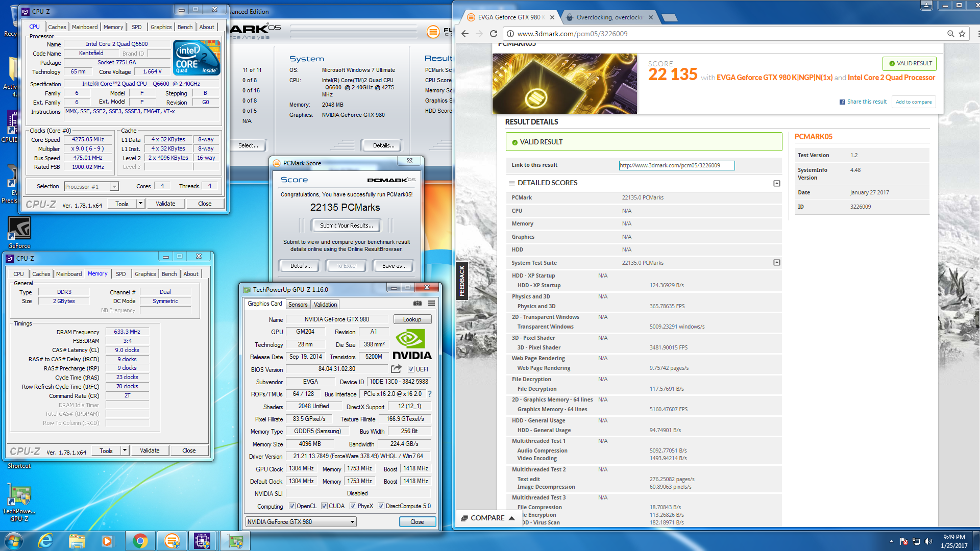980x551 pixels.
Task: Toggle the CUDA checkbox
Action: 324,506
